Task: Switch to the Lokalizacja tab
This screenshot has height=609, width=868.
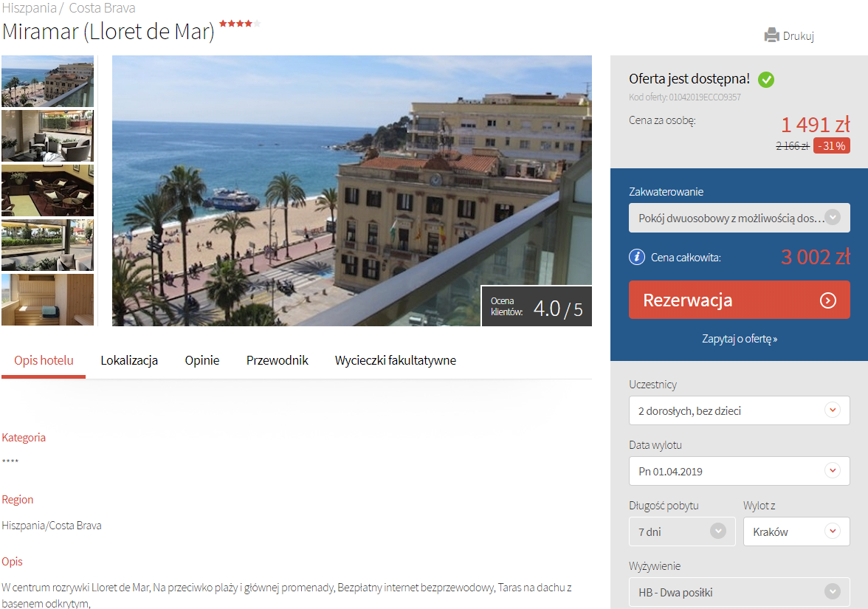Action: (129, 361)
